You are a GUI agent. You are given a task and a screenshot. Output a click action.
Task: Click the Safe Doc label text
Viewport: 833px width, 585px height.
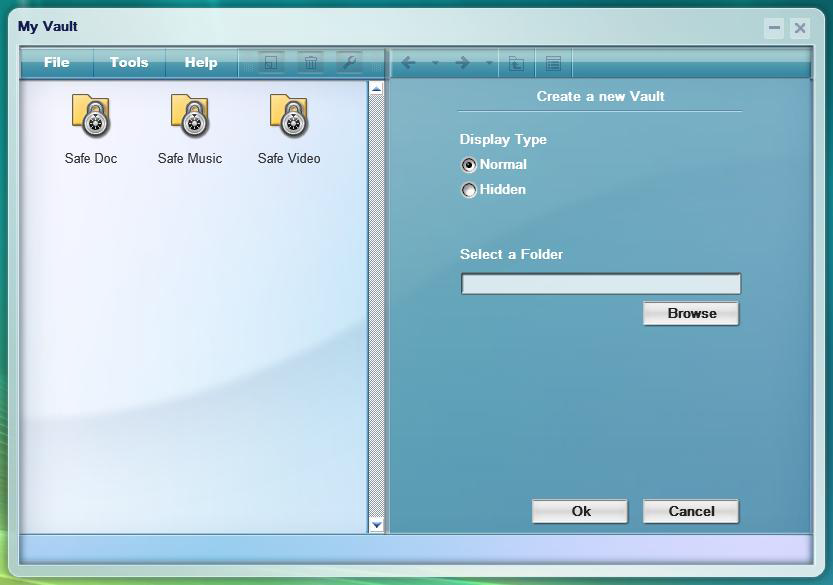coord(91,158)
